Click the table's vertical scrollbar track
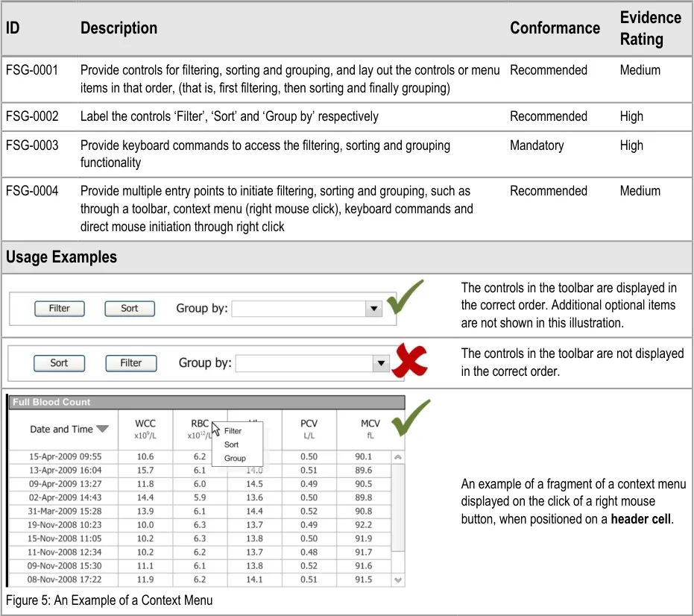The image size is (694, 616). coord(398,522)
